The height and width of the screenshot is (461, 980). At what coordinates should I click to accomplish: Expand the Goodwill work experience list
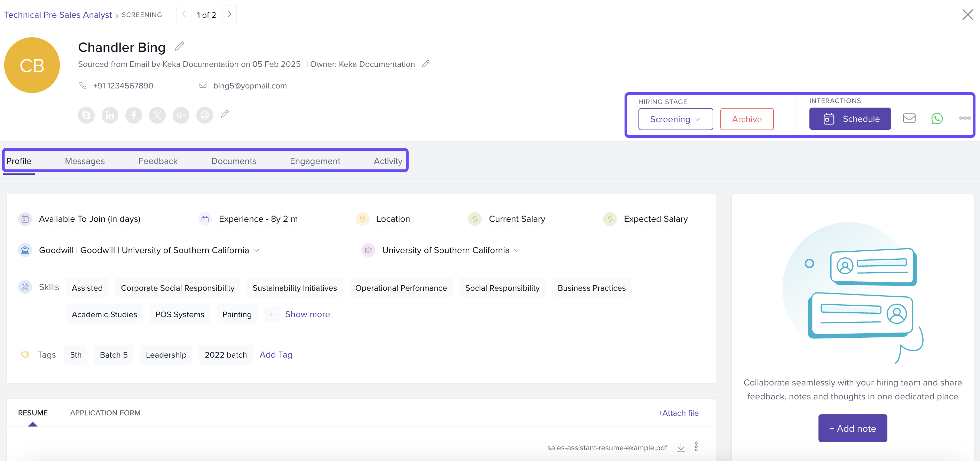coord(256,250)
